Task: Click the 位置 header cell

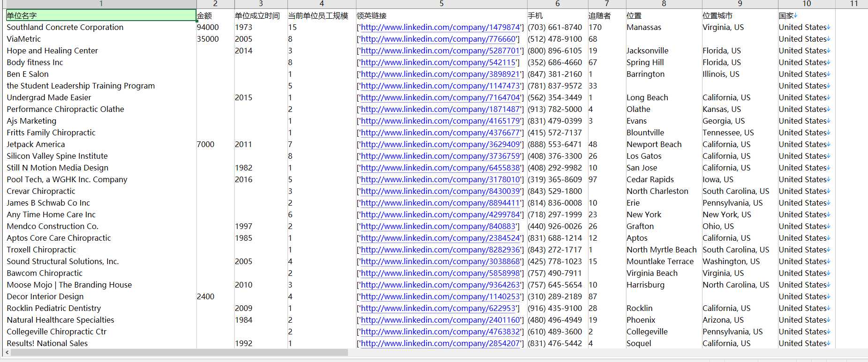Action: (x=664, y=15)
